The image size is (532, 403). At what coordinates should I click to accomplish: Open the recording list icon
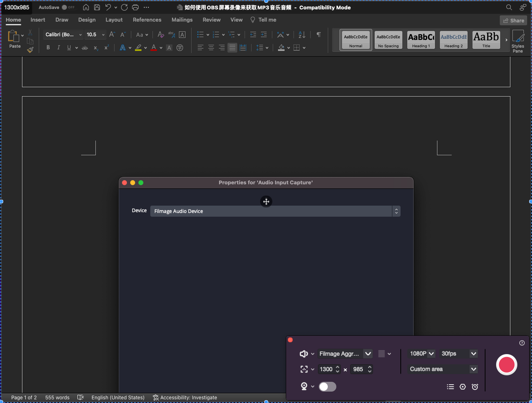click(450, 387)
